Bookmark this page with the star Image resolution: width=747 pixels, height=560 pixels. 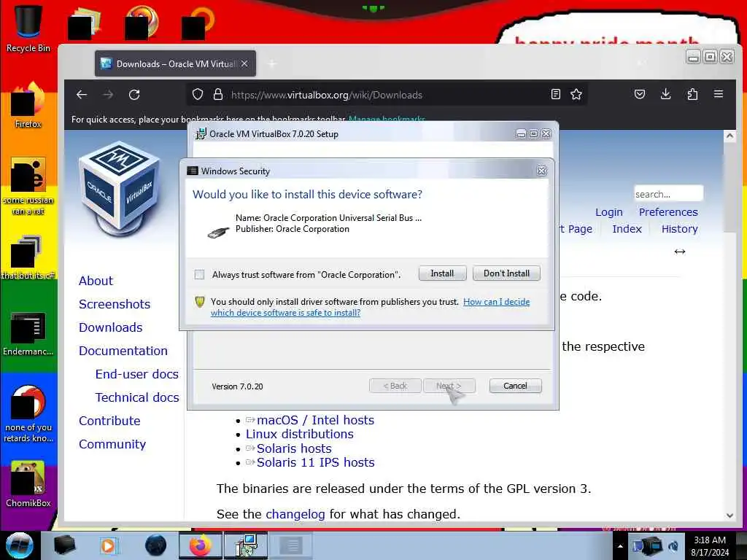[576, 94]
